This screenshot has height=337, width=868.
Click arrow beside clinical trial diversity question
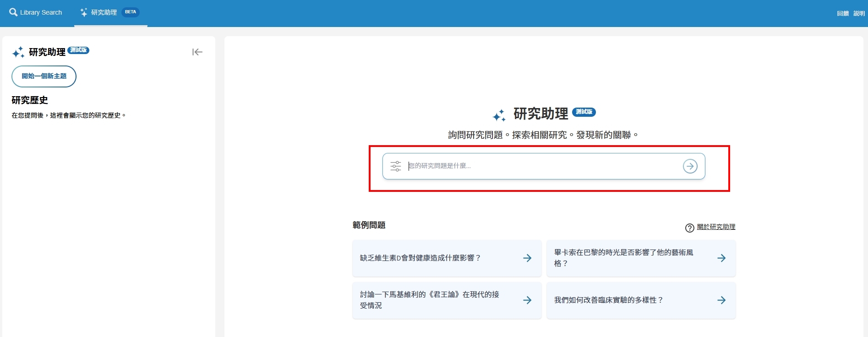pyautogui.click(x=721, y=300)
